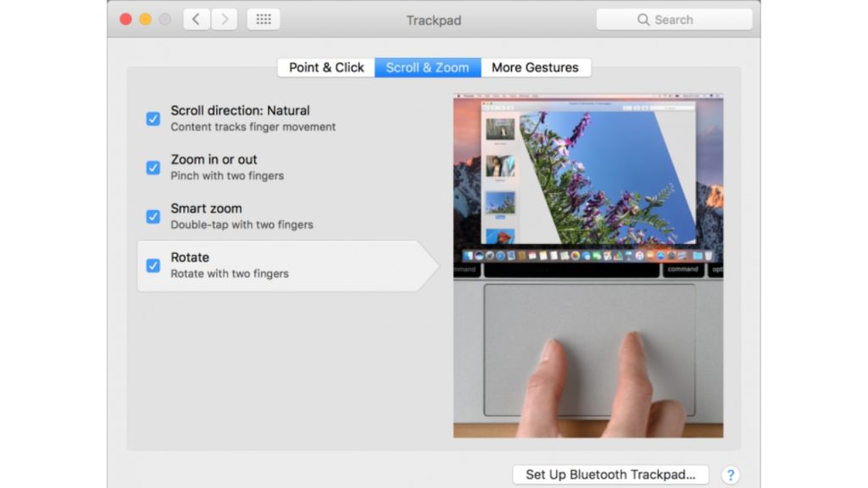Viewport: 868px width, 488px height.
Task: Open the Show All preferences grid icon
Action: [263, 19]
